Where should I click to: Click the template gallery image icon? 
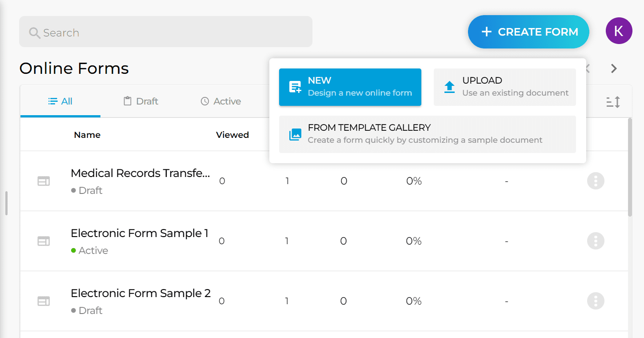tap(295, 134)
